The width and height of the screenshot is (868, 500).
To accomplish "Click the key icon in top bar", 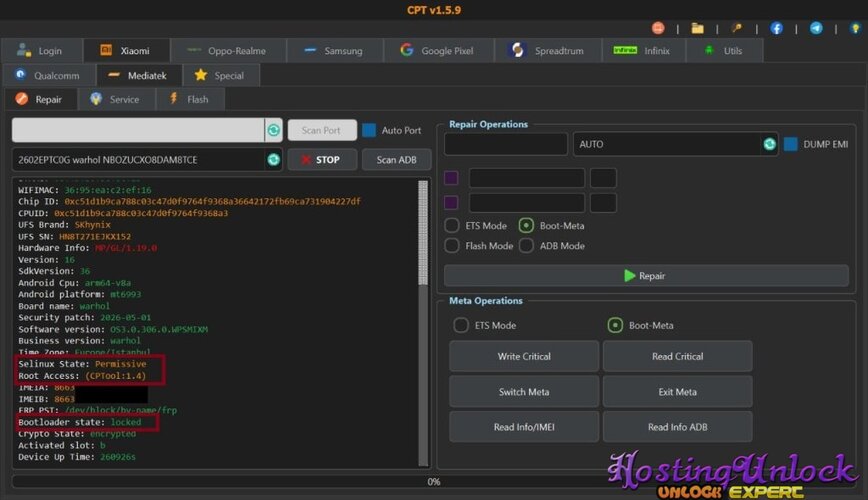I will [737, 28].
